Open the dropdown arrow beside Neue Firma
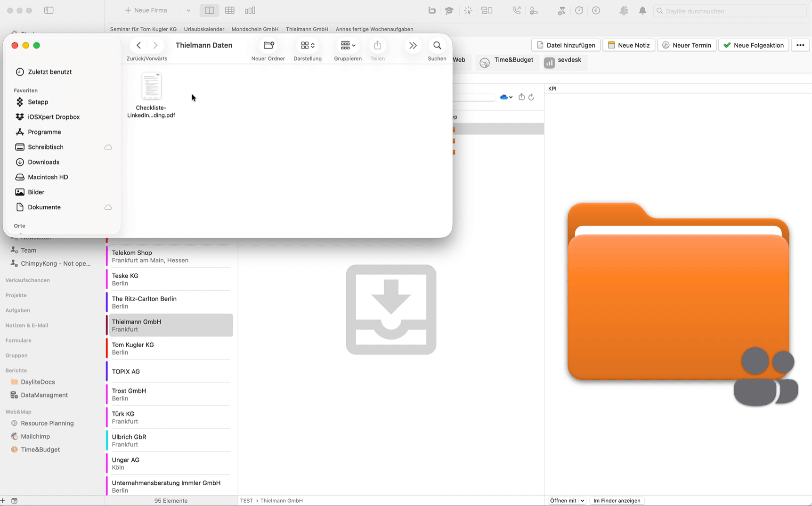Image resolution: width=812 pixels, height=506 pixels. coord(188,10)
